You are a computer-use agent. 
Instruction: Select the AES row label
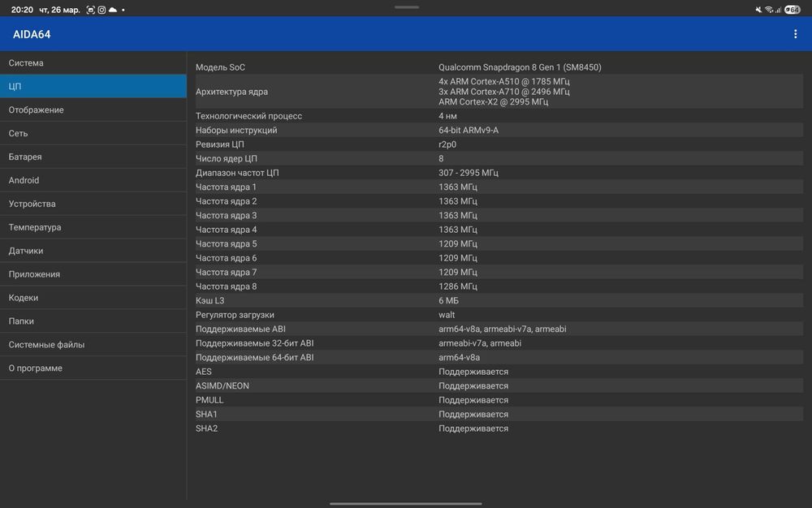204,372
